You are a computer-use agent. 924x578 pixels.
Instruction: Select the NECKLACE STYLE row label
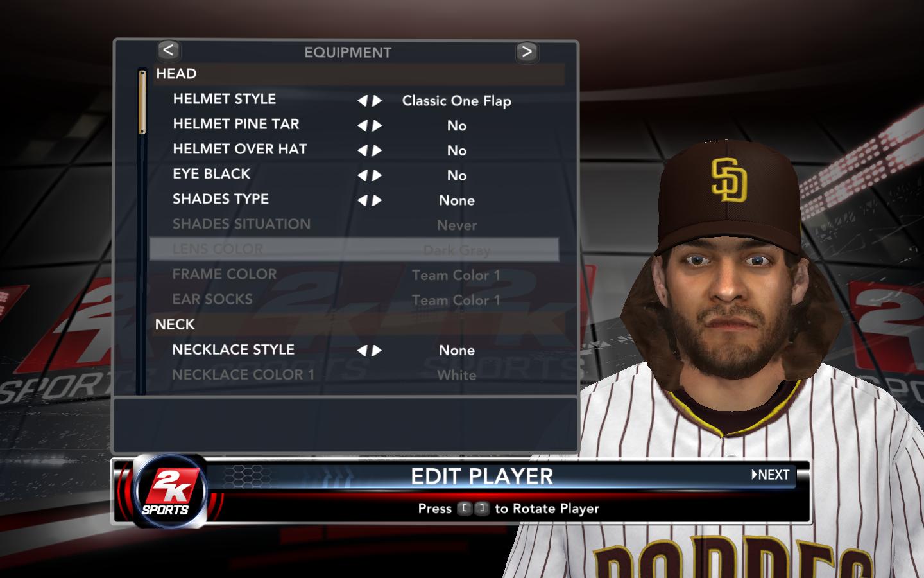[x=234, y=349]
